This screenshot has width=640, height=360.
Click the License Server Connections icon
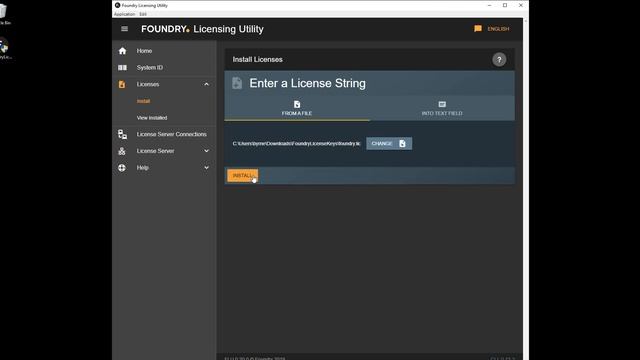coord(122,134)
